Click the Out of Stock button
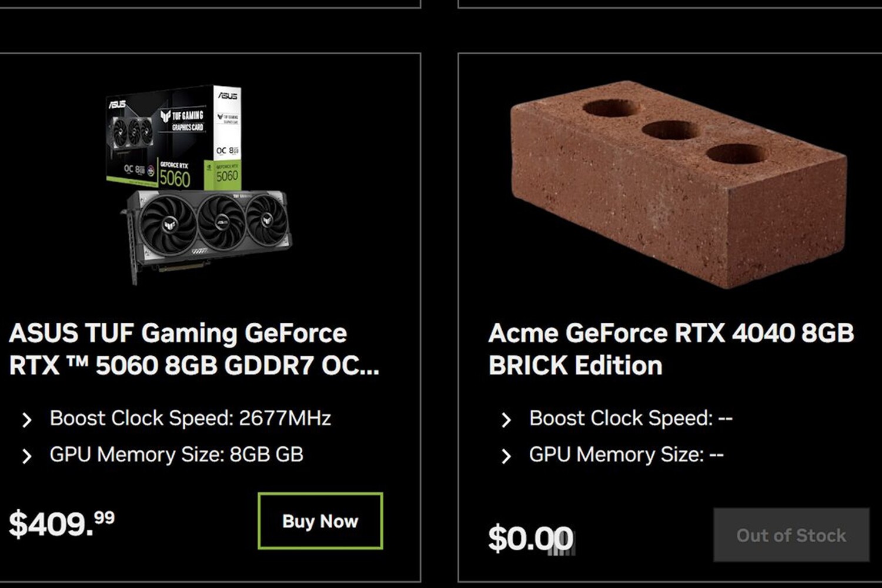This screenshot has width=882, height=588. tap(791, 535)
